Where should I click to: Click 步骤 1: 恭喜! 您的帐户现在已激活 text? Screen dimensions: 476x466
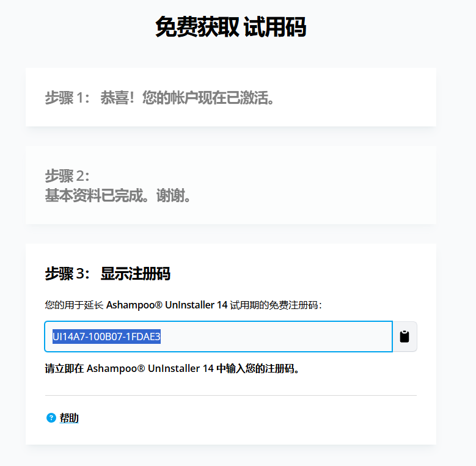coord(159,98)
